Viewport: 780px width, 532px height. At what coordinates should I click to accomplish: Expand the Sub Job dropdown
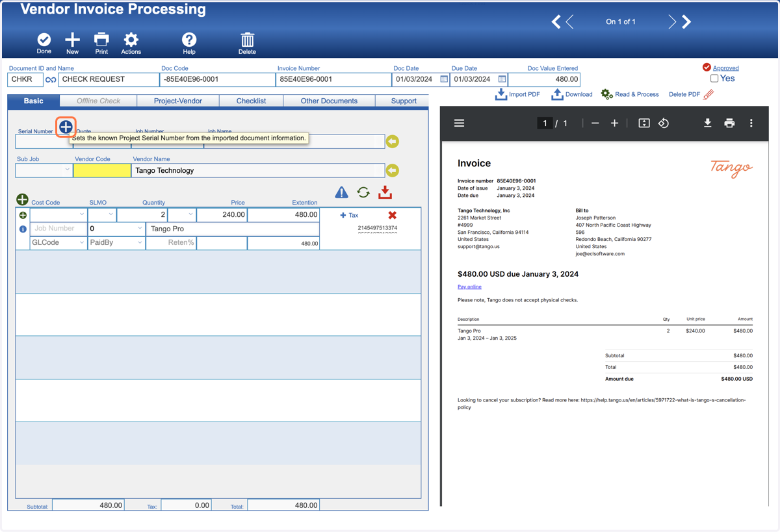(x=67, y=170)
